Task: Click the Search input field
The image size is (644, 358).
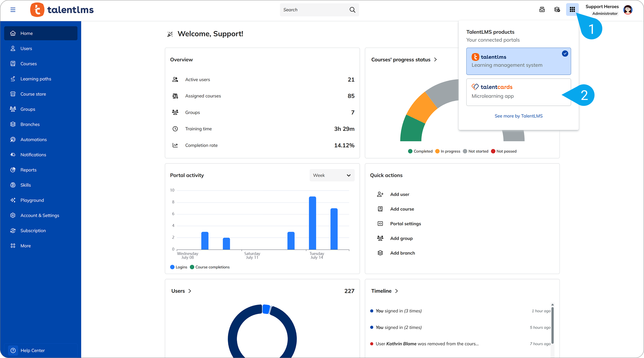Action: pyautogui.click(x=315, y=10)
